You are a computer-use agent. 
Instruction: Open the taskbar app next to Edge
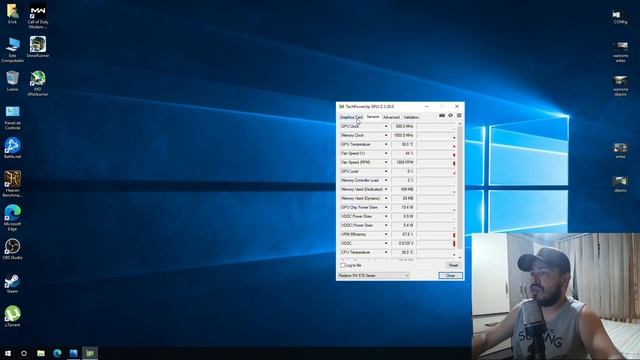[73, 353]
